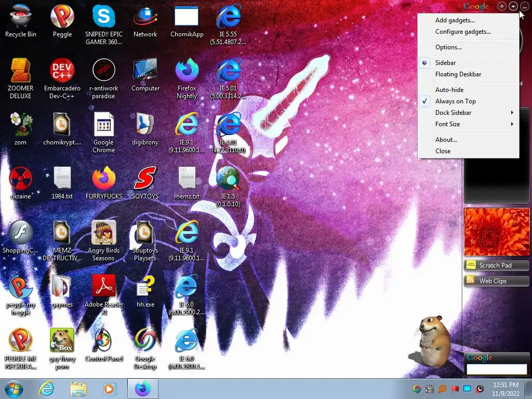Image resolution: width=532 pixels, height=399 pixels.
Task: Launch the Peggle desktop shortcut
Action: (62, 20)
